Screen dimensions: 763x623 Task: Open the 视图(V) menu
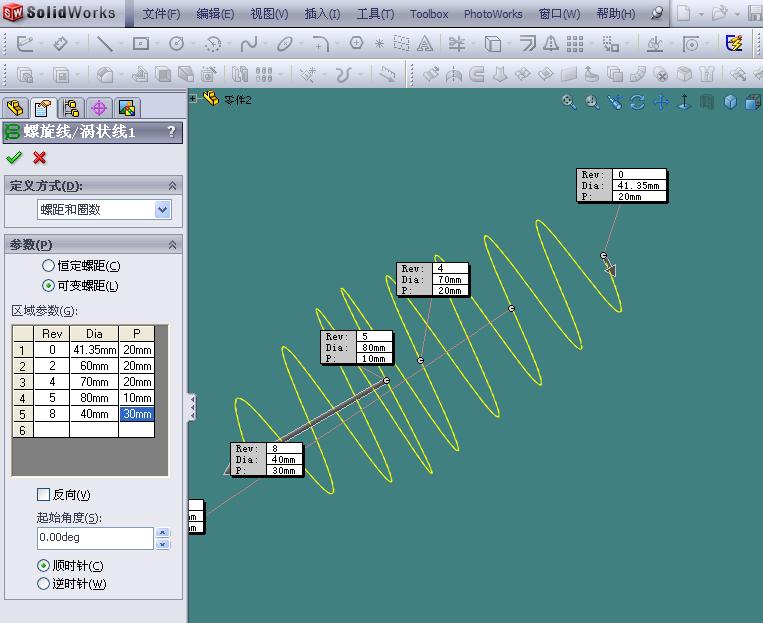(x=269, y=14)
